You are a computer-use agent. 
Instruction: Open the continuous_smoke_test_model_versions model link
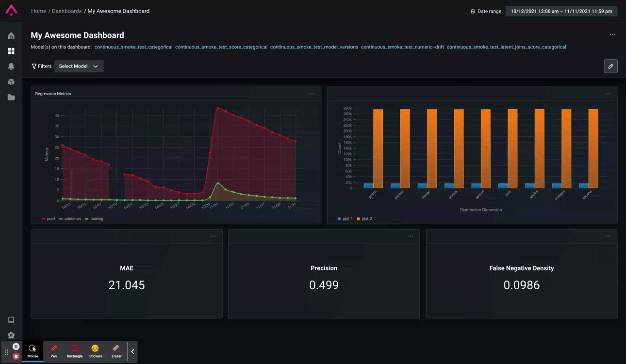click(x=314, y=47)
